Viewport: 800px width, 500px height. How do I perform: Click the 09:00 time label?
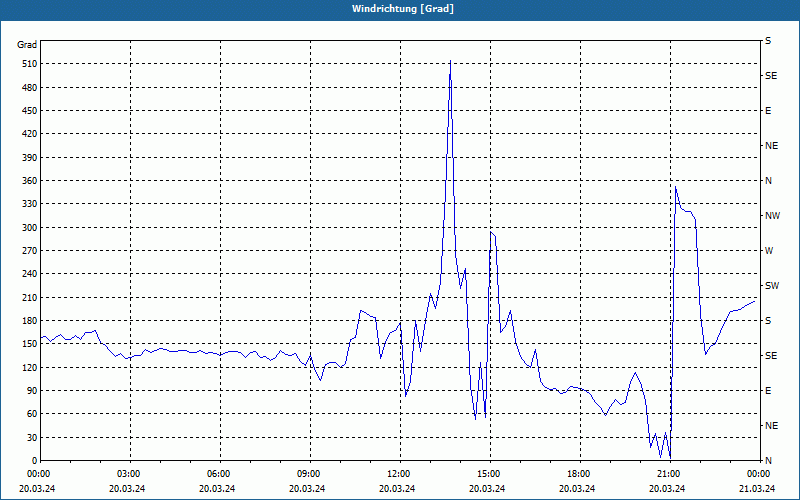[310, 474]
